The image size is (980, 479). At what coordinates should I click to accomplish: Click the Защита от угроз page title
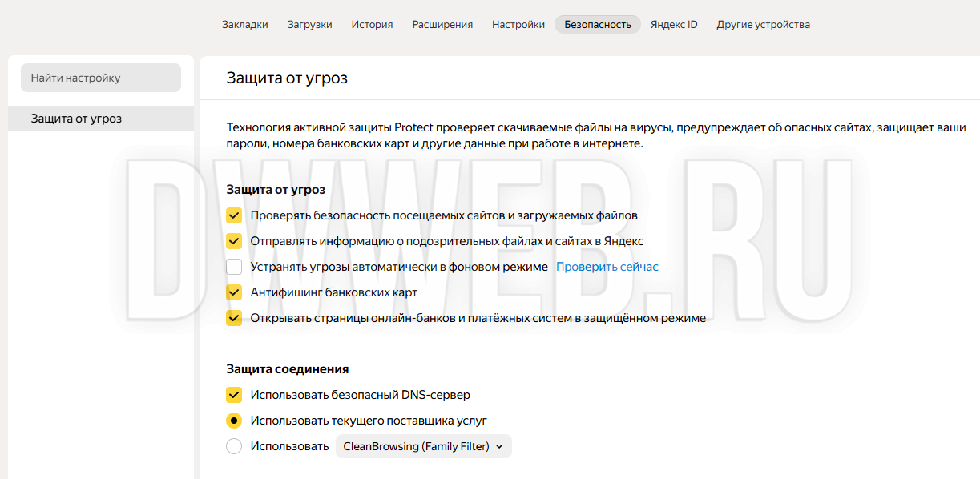pos(287,78)
